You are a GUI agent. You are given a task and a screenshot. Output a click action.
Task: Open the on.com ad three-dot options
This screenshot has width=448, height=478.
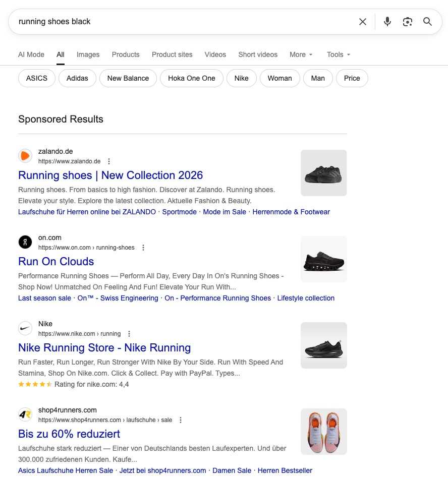point(143,248)
